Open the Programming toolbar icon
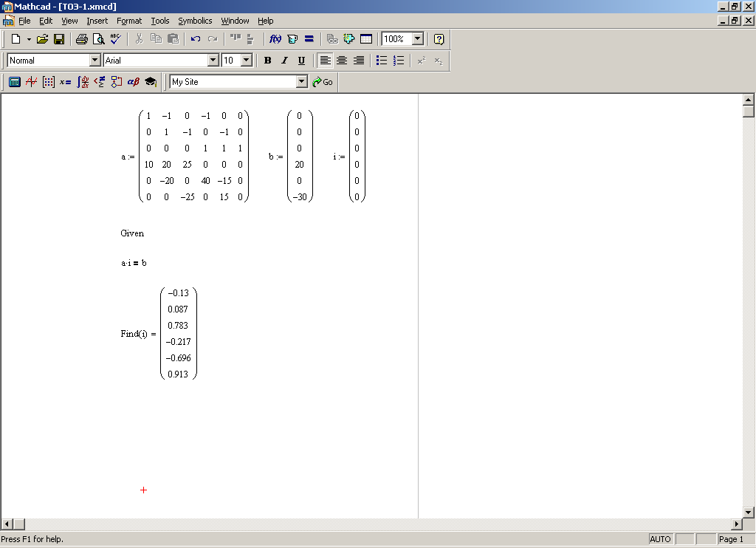The width and height of the screenshot is (756, 548). point(116,82)
